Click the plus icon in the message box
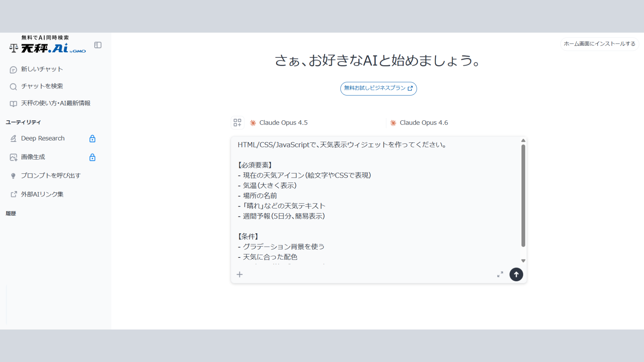This screenshot has width=644, height=362. click(x=239, y=274)
